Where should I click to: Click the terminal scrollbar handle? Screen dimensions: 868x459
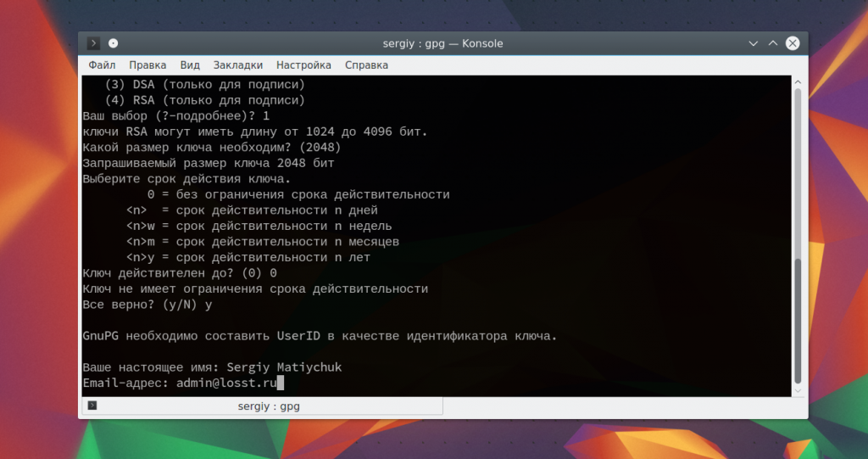pyautogui.click(x=796, y=321)
